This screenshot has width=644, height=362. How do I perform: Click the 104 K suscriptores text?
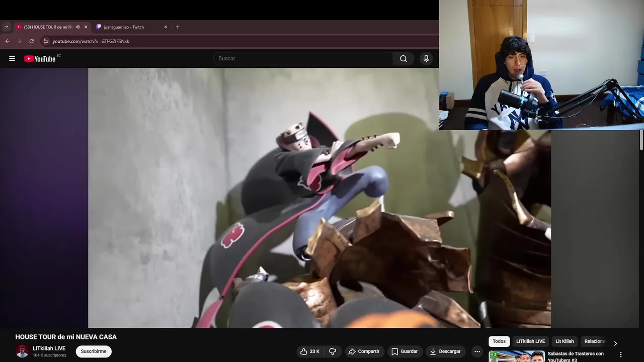(49, 355)
